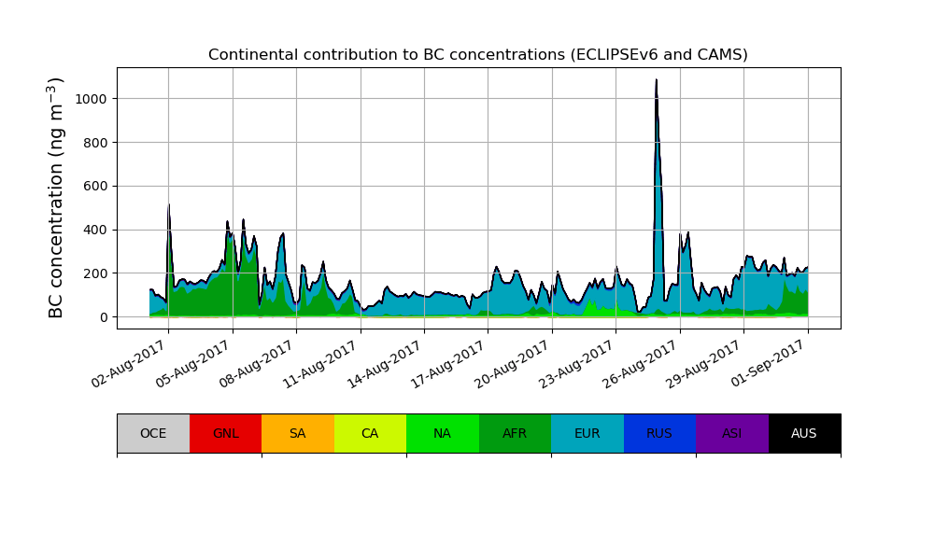934x560 pixels.
Task: Click the blue RUS legend swatch
Action: [659, 433]
